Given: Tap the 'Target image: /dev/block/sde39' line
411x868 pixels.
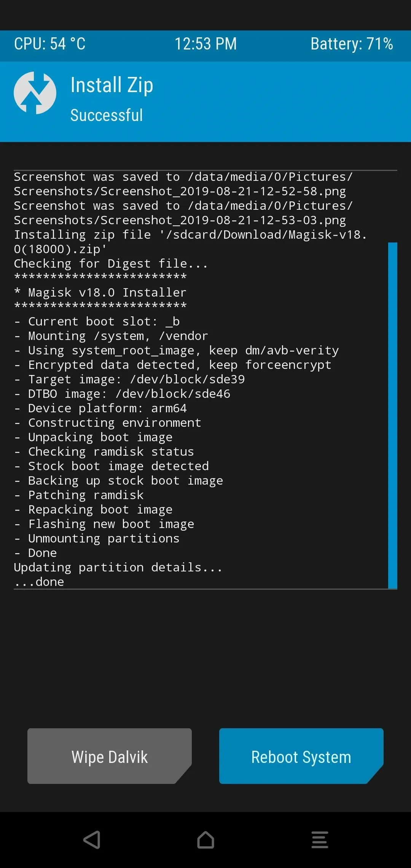Looking at the screenshot, I should point(129,379).
